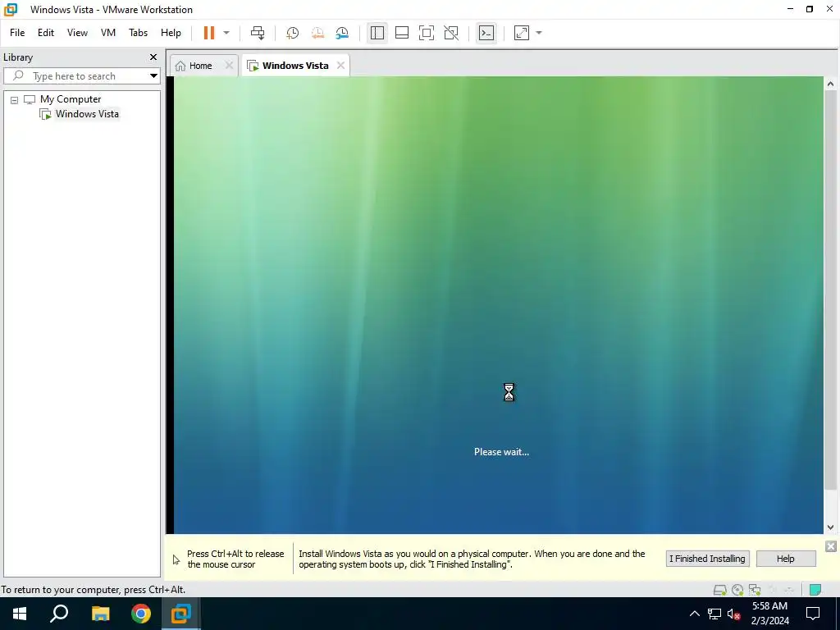Open the library search filter dropdown
The image size is (840, 630).
pos(153,76)
